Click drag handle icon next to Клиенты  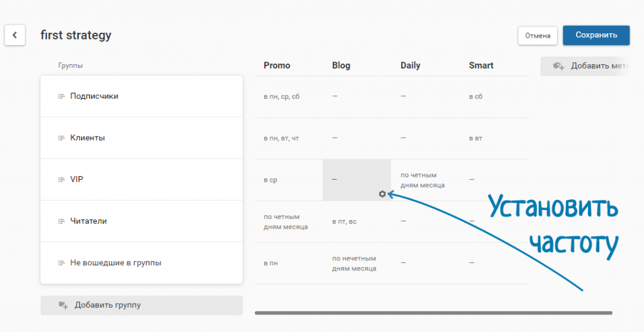(61, 138)
